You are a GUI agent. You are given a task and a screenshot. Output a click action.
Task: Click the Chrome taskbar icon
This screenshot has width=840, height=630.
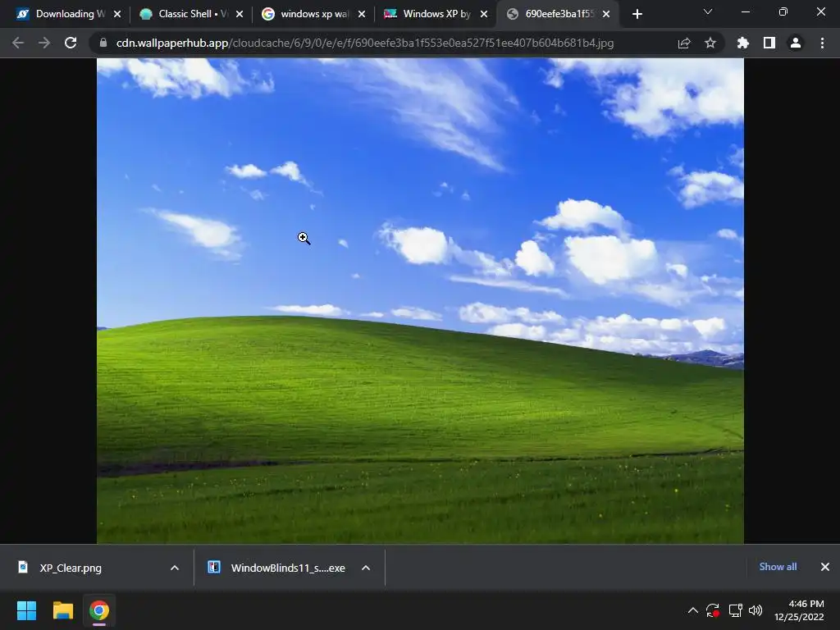99,610
